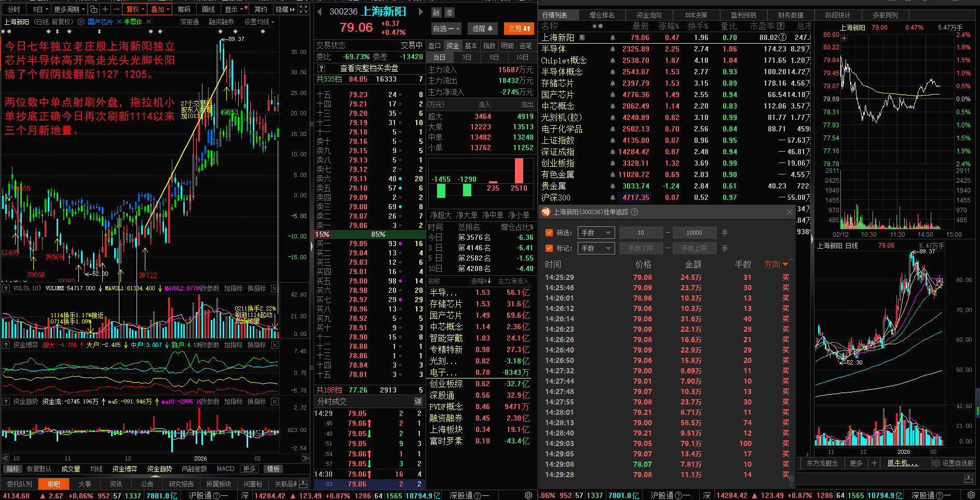Open the 抓牛机 link
This screenshot has width=980, height=500.
pyautogui.click(x=903, y=463)
